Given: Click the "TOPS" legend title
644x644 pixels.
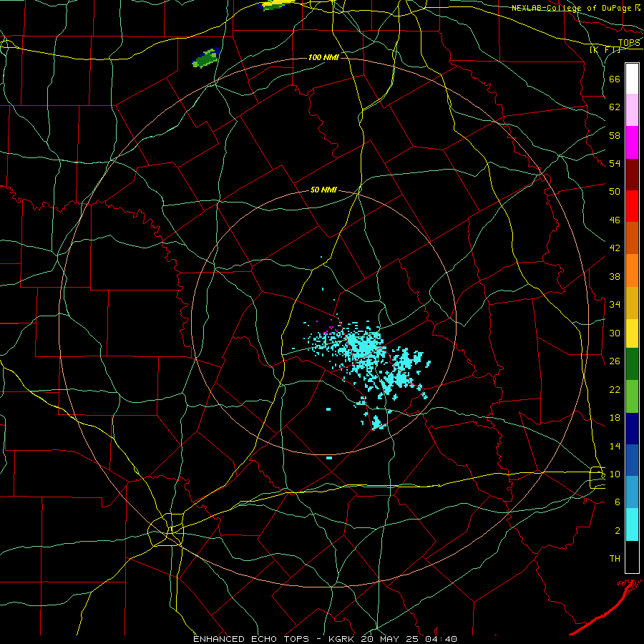Looking at the screenshot, I should click(629, 42).
